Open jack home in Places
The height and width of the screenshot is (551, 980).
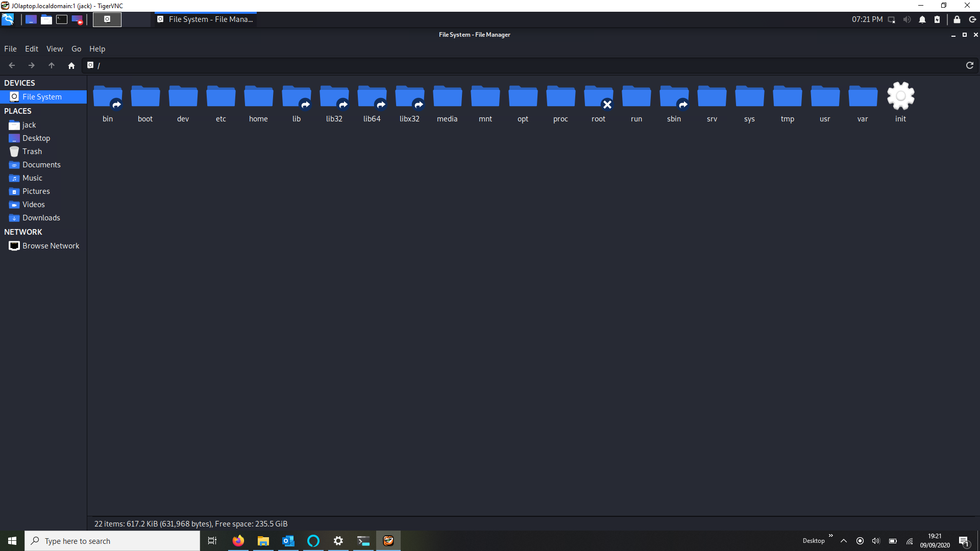43,125
